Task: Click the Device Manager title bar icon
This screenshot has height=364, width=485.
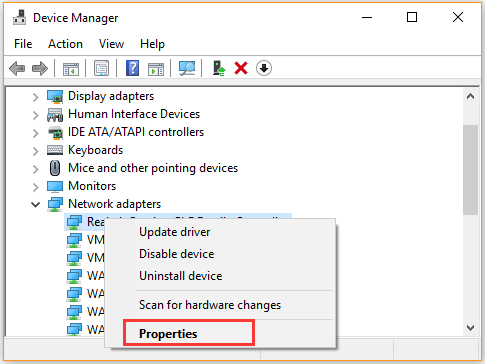Action: (x=19, y=17)
